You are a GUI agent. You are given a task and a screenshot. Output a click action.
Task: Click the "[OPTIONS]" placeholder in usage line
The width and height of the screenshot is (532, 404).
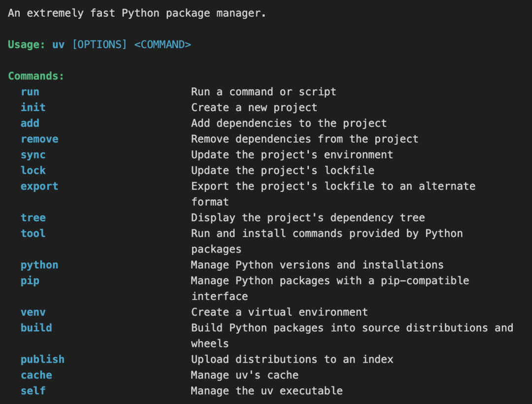100,45
